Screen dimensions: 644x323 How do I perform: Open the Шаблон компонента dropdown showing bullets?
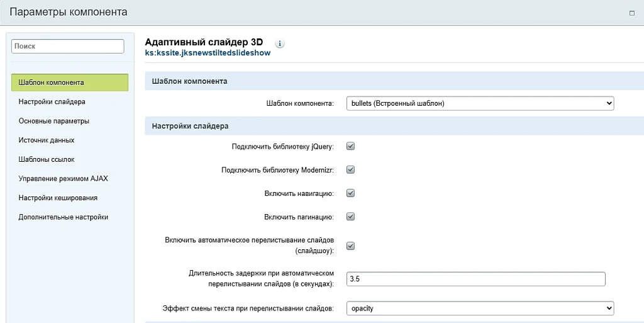click(x=480, y=103)
